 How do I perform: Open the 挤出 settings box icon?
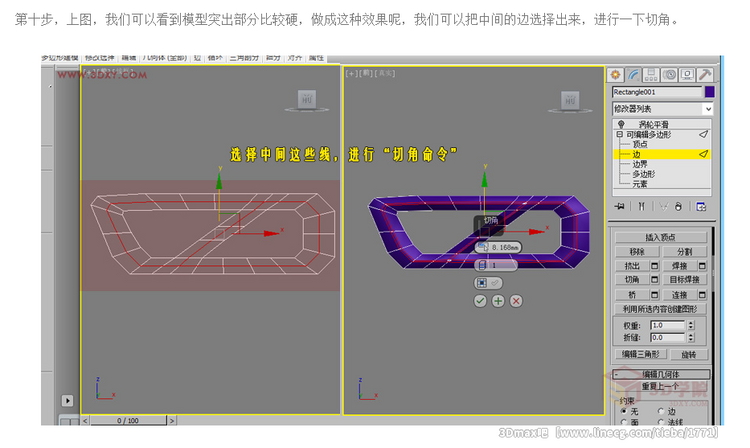point(655,266)
